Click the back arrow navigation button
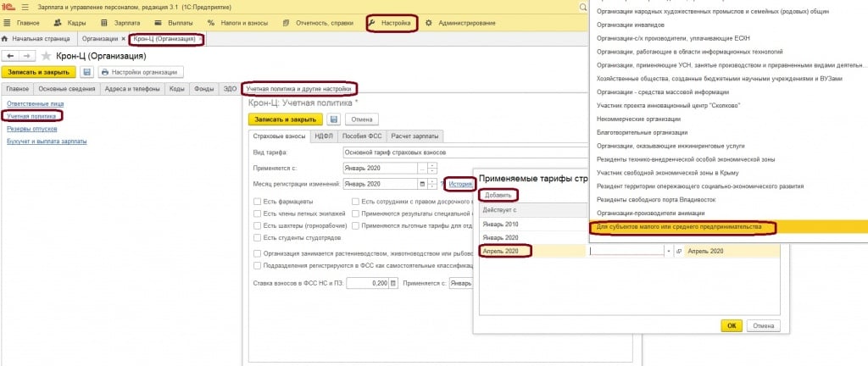Screen dimensions: 868x366 coord(12,56)
